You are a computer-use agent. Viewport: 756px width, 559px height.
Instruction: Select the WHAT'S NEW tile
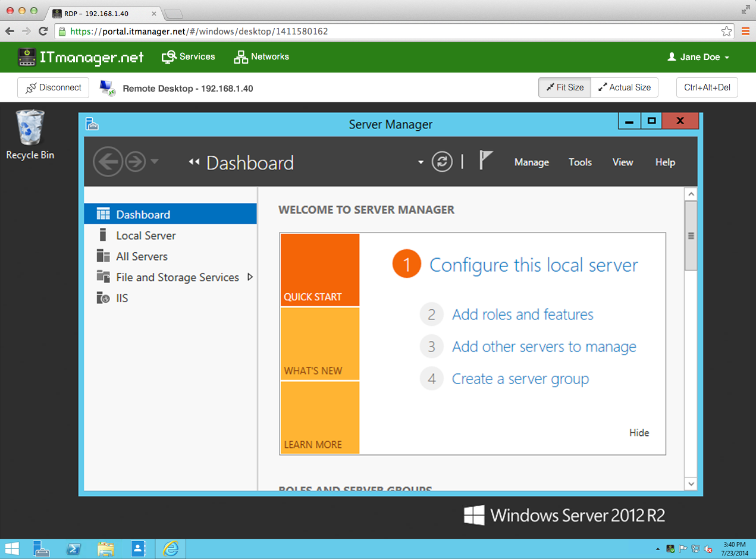[320, 344]
